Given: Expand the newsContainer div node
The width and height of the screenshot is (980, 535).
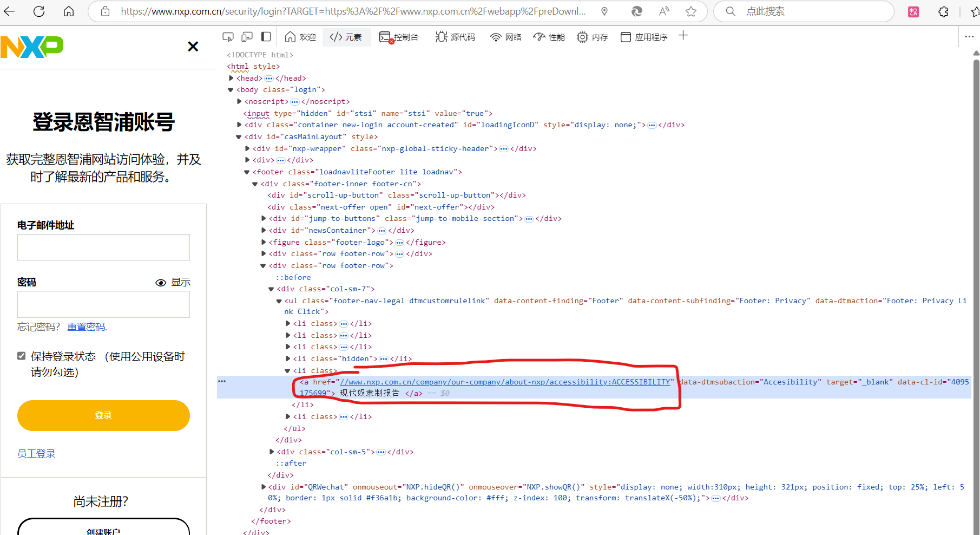Looking at the screenshot, I should 264,230.
